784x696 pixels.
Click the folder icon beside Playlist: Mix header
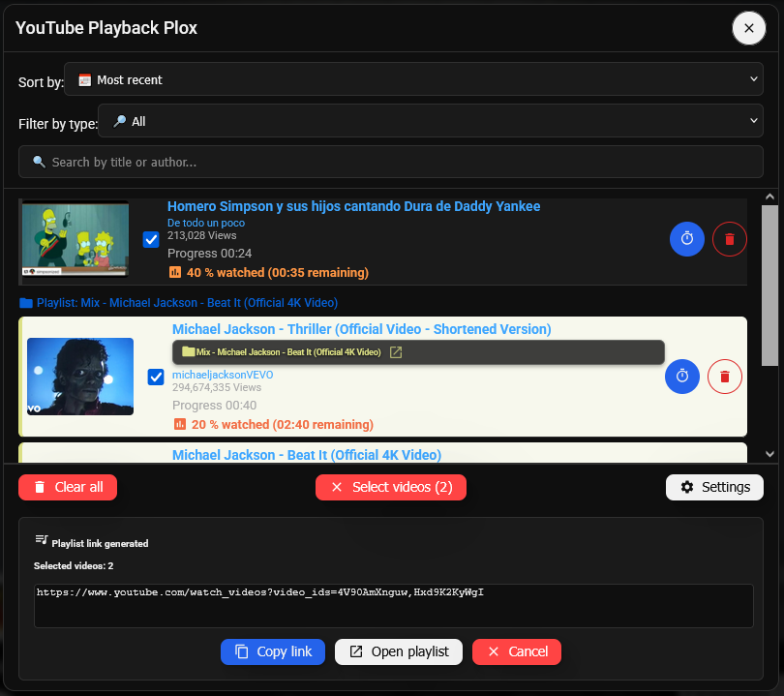pyautogui.click(x=26, y=303)
